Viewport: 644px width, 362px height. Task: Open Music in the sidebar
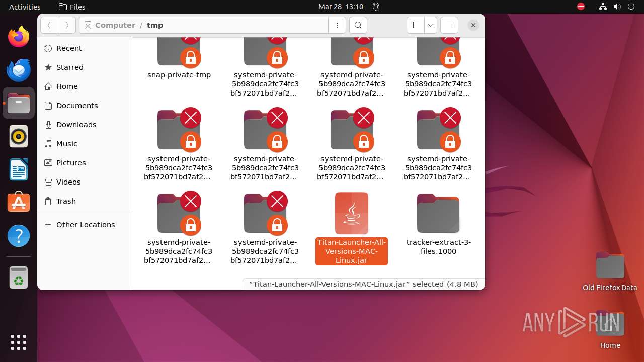tap(85, 144)
